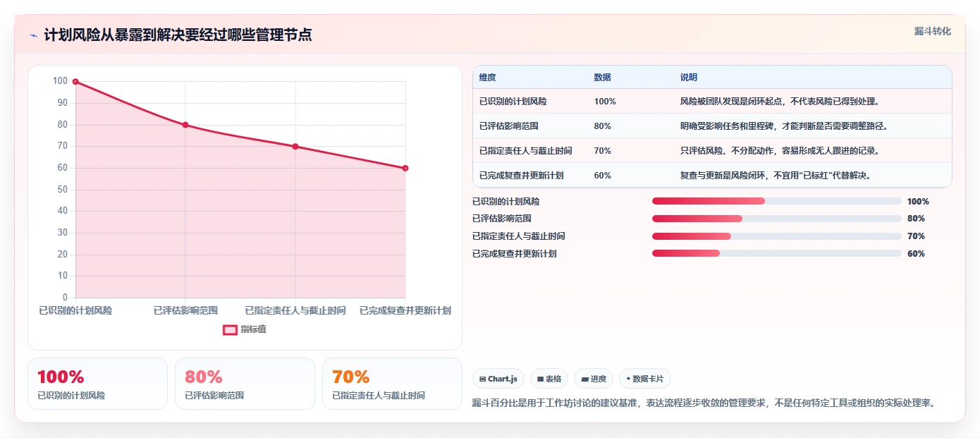This screenshot has height=438, width=980.
Task: Select the 表格 tag chip
Action: click(549, 379)
